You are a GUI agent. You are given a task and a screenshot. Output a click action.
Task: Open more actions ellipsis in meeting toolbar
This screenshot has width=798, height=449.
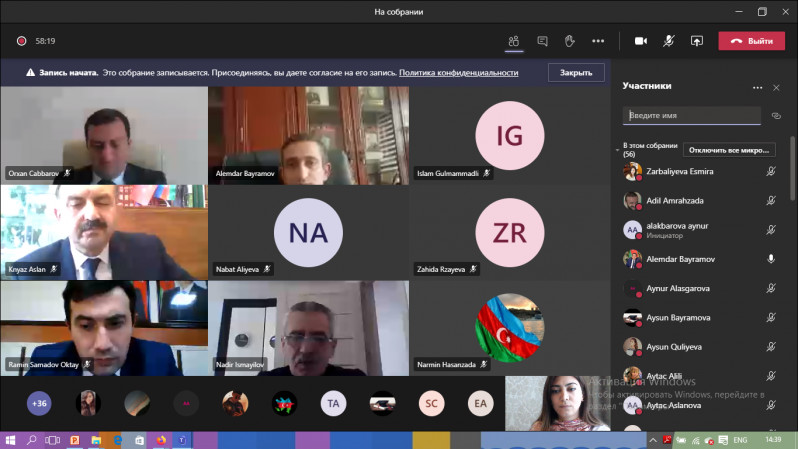598,41
